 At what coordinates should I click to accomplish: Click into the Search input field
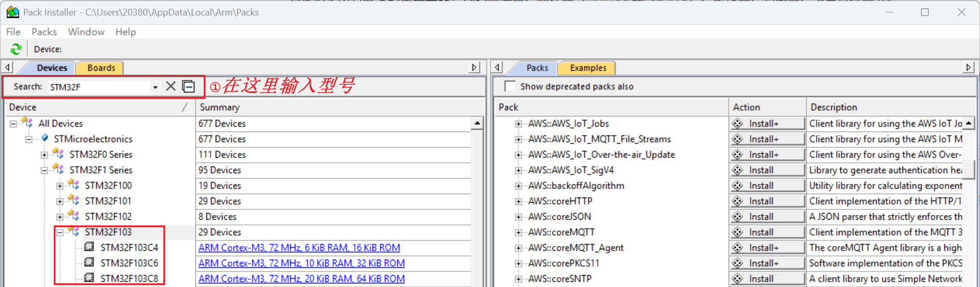pyautogui.click(x=98, y=87)
